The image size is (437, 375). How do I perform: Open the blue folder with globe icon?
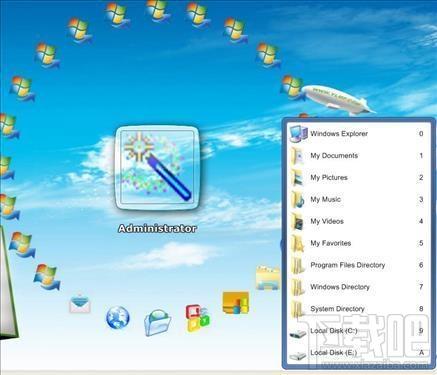coord(158,322)
